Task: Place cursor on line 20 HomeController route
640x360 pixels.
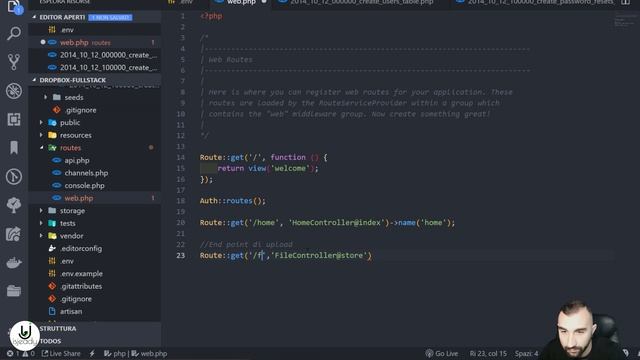Action: coord(327,223)
